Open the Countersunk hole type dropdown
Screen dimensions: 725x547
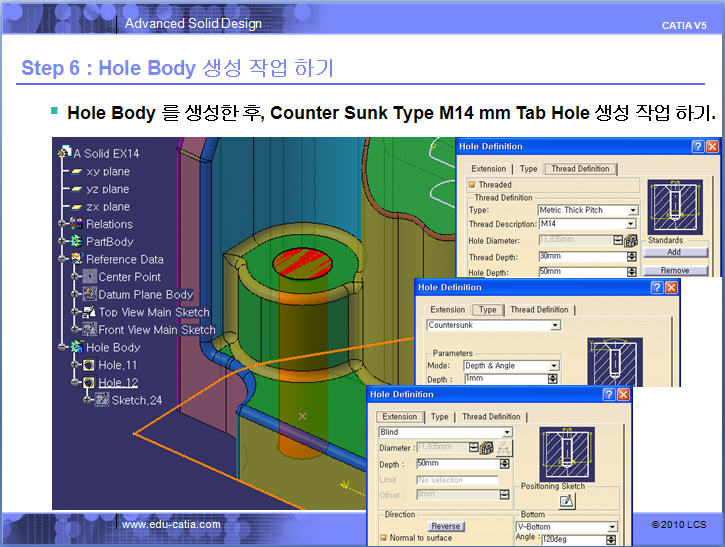click(555, 326)
